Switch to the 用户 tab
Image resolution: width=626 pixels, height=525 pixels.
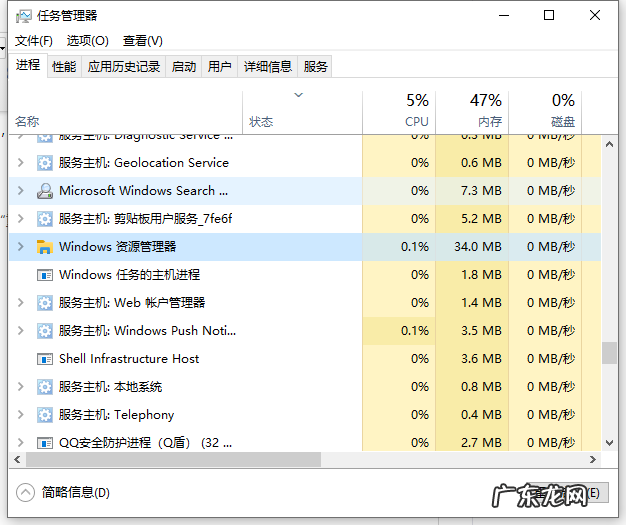(x=220, y=66)
